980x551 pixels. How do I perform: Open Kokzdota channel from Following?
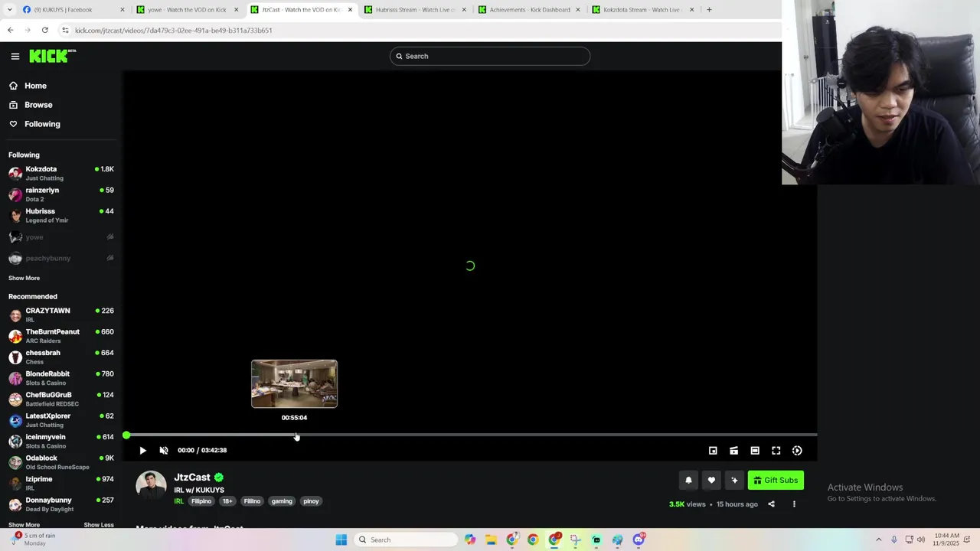point(61,173)
